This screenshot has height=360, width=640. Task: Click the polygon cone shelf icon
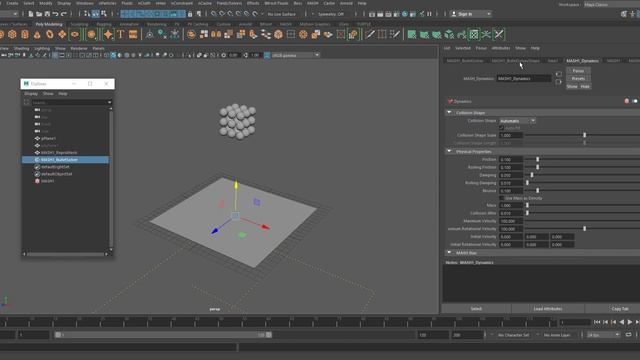click(x=37, y=34)
